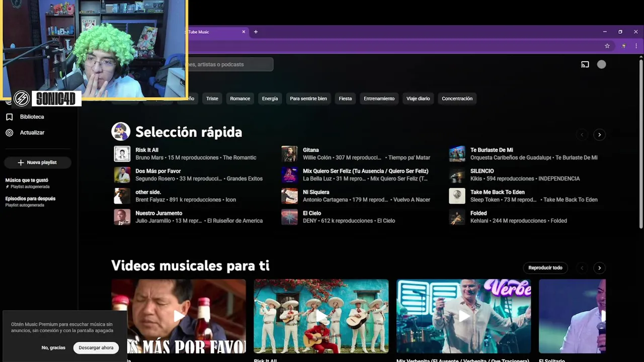Open Vuelvo A Nacer album link

click(x=412, y=200)
